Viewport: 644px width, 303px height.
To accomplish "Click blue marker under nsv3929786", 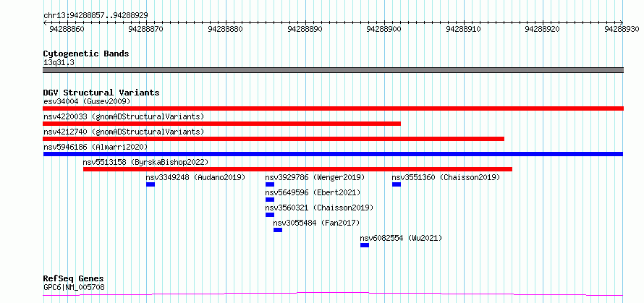I will pos(269,184).
